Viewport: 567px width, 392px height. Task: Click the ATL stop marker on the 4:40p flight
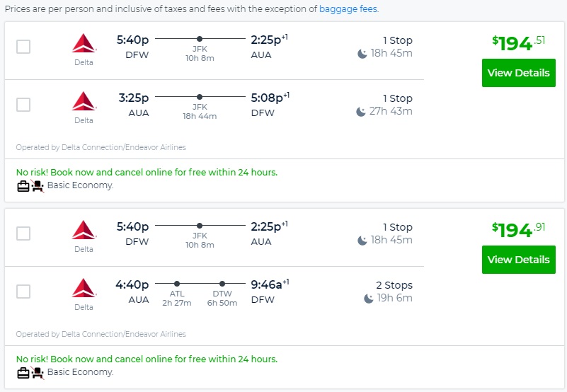click(177, 283)
